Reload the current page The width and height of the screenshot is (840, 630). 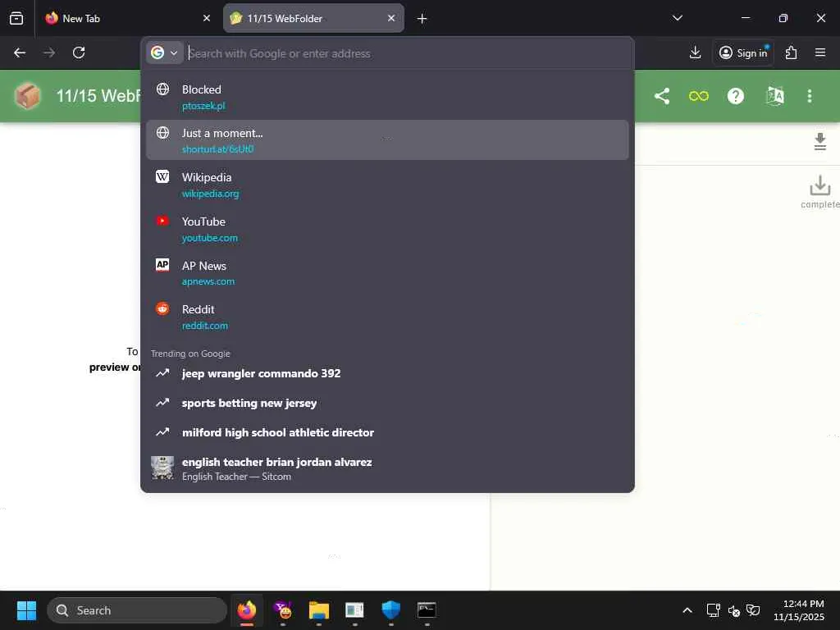click(79, 52)
